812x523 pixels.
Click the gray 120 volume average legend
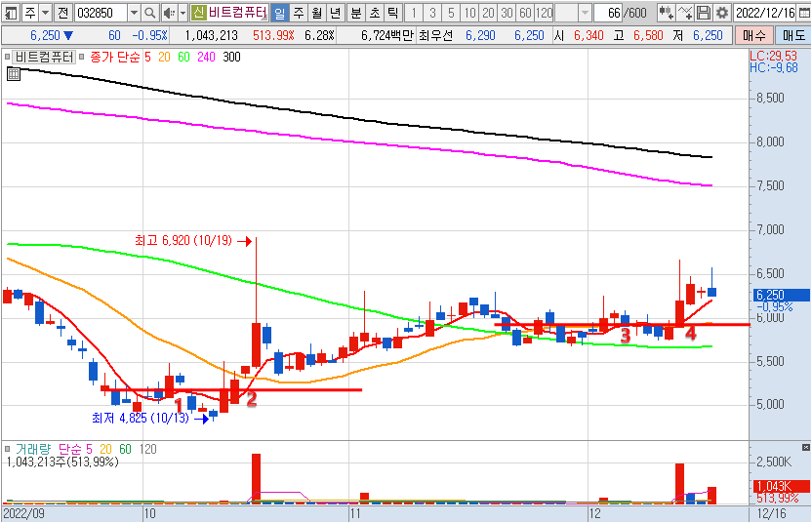pyautogui.click(x=147, y=449)
